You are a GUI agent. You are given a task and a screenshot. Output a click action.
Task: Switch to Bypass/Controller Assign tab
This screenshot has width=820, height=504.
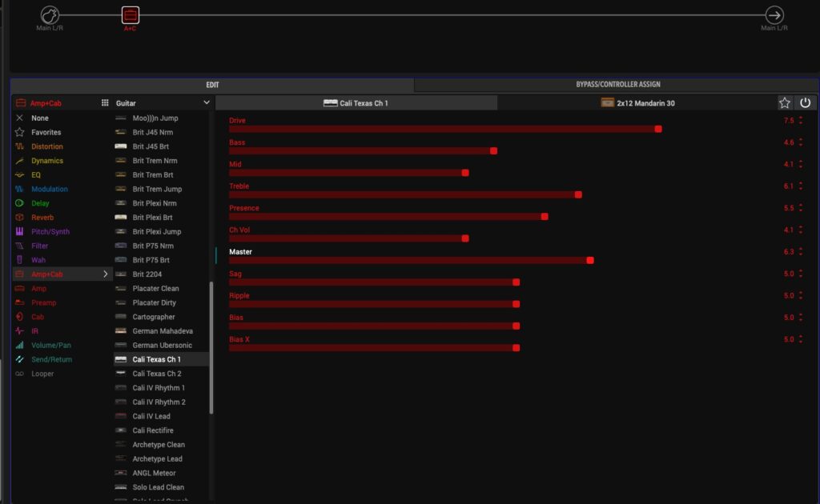[617, 85]
